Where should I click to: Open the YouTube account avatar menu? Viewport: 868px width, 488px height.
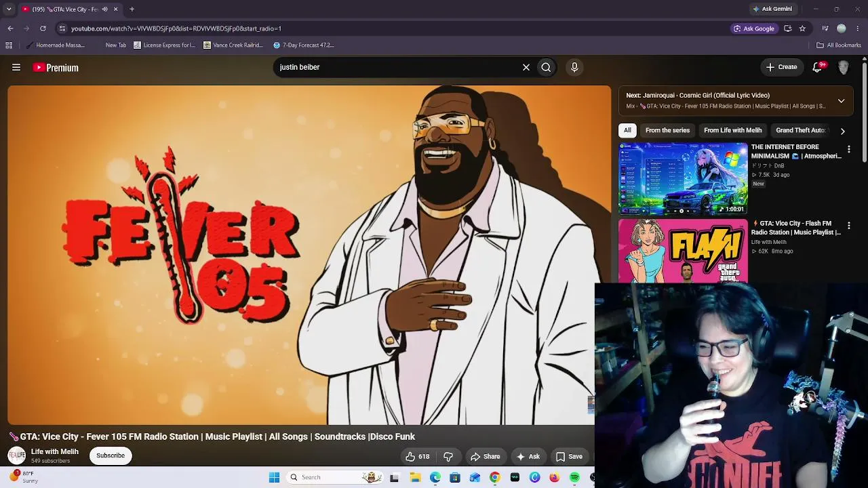[844, 67]
